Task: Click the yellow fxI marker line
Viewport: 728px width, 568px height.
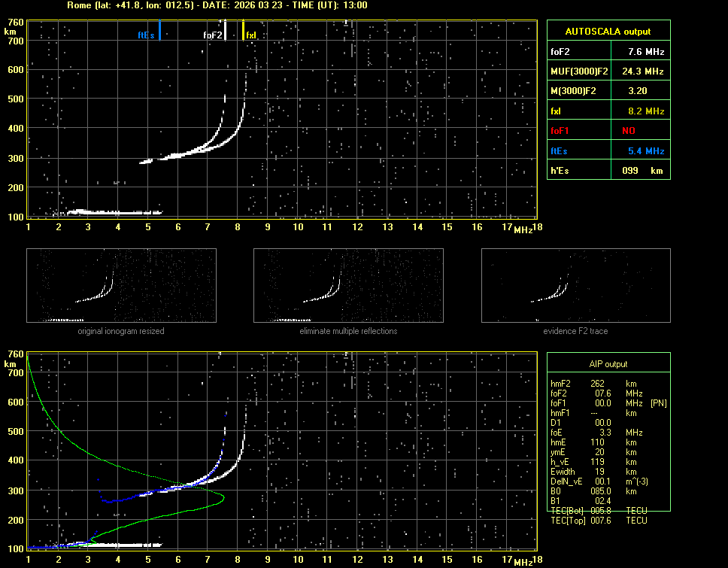Action: tap(243, 31)
